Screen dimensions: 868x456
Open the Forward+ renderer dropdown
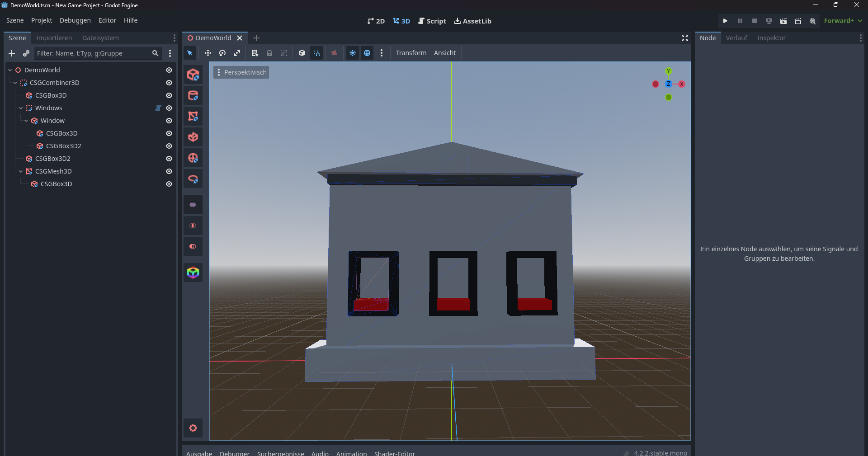843,21
